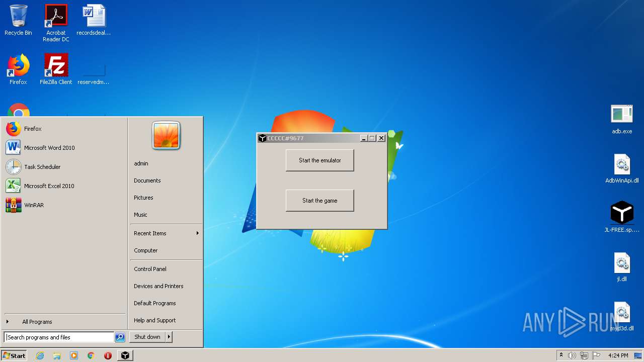The height and width of the screenshot is (362, 644).
Task: Click the volume speaker tray icon
Action: point(572,355)
